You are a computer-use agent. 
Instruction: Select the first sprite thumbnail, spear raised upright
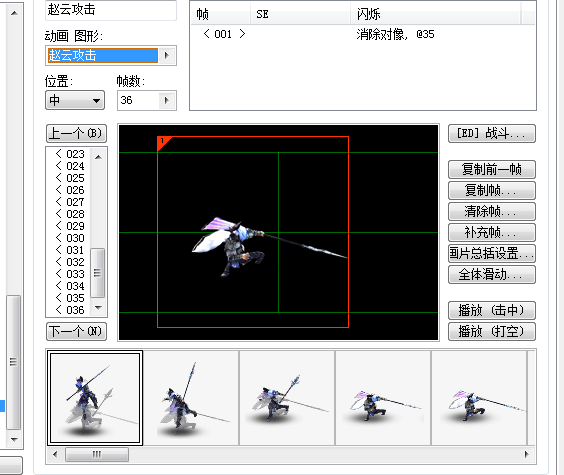click(95, 398)
